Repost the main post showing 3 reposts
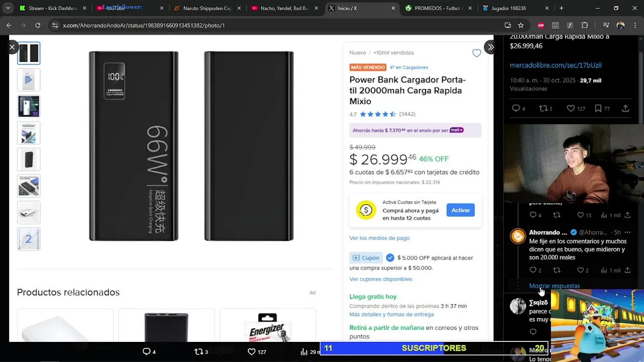The width and height of the screenshot is (644, 362). [543, 109]
